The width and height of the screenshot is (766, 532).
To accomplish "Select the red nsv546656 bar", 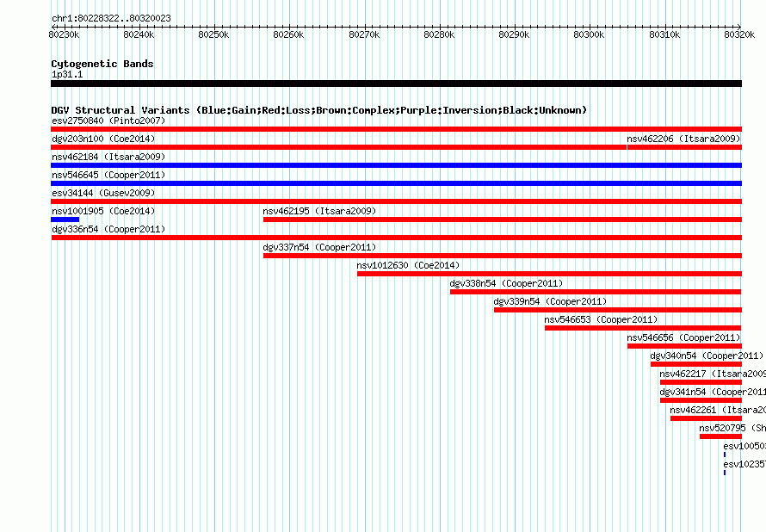I will tap(685, 346).
